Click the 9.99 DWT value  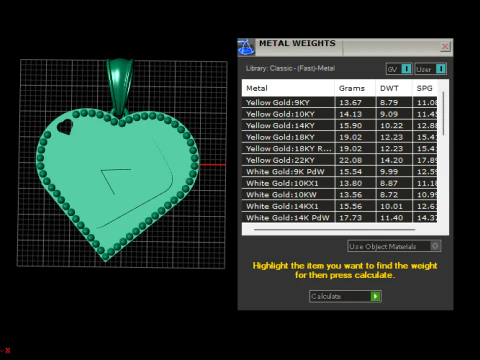pyautogui.click(x=389, y=172)
